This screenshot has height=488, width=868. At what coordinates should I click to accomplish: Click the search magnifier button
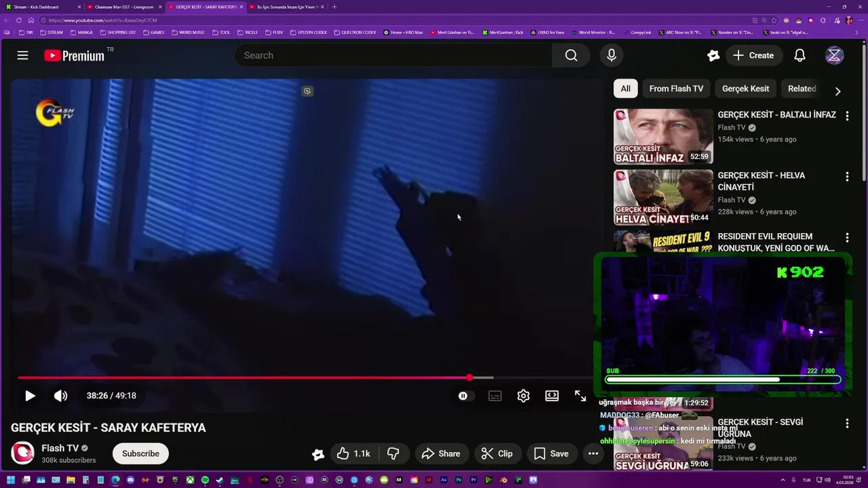pyautogui.click(x=571, y=56)
